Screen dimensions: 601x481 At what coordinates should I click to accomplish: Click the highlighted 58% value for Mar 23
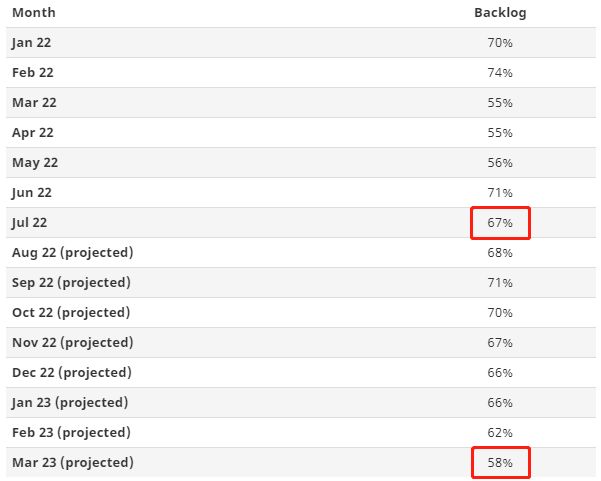pyautogui.click(x=500, y=463)
